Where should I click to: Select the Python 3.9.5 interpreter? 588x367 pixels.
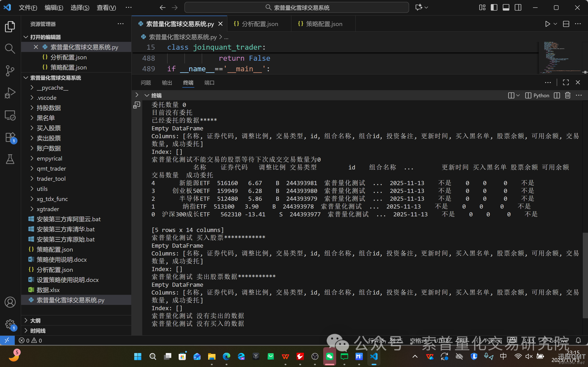[529, 340]
